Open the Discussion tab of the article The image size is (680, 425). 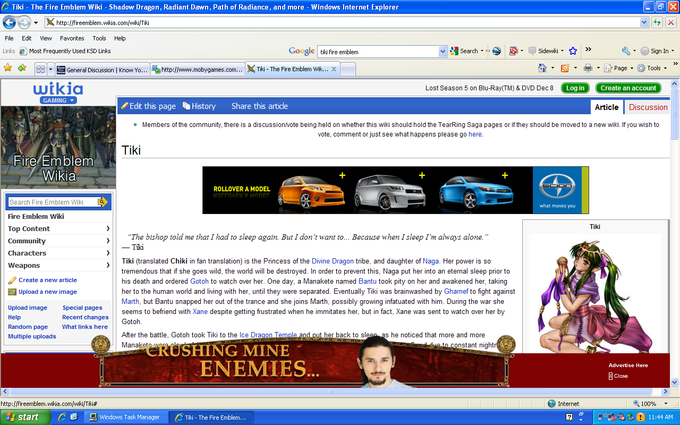[648, 107]
